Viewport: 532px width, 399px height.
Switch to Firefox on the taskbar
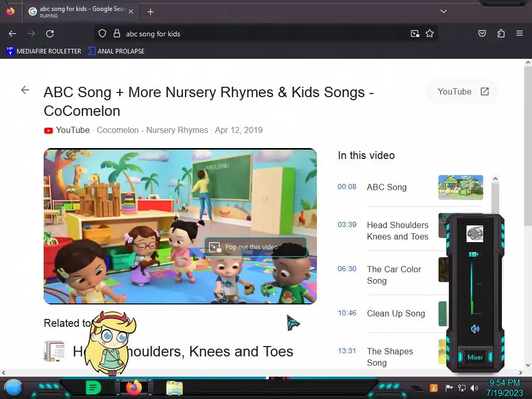pos(134,388)
